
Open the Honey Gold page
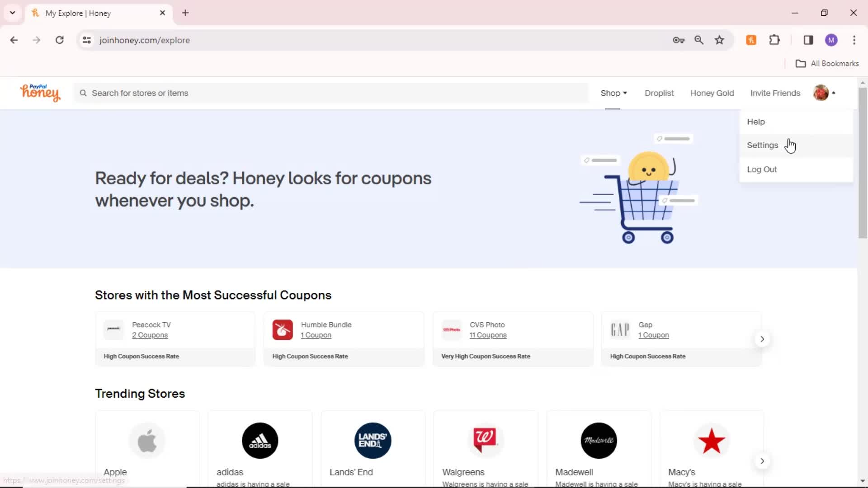(x=712, y=93)
